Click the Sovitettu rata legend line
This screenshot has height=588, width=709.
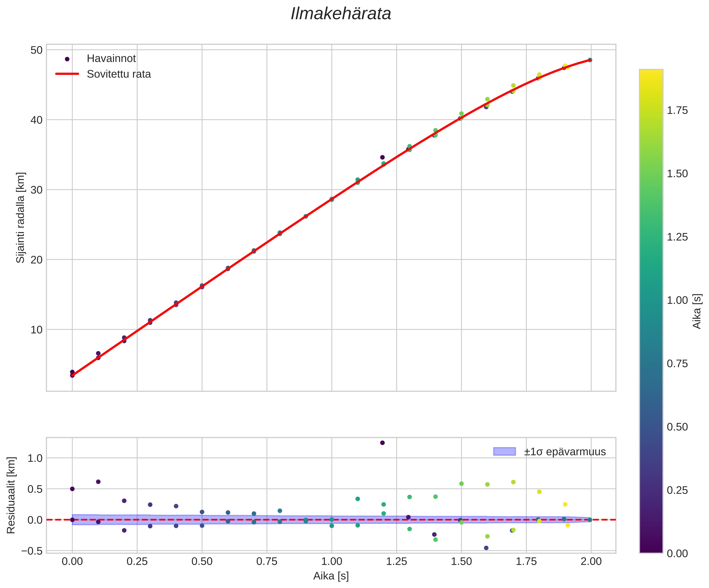pyautogui.click(x=67, y=74)
